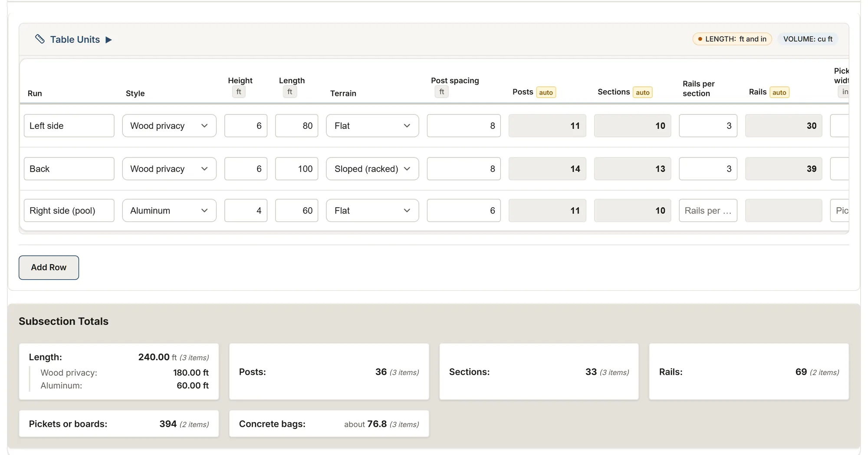Click the auto badge next to Sections header
The image size is (868, 455).
click(642, 92)
